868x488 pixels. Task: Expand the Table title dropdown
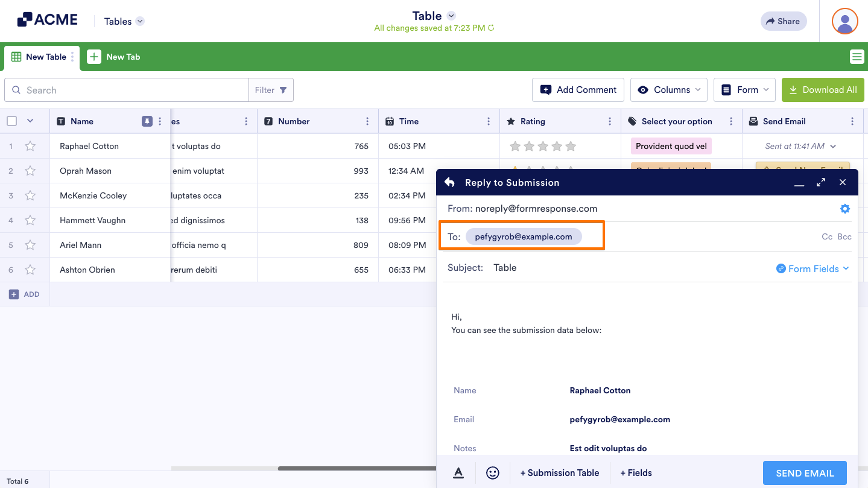coord(451,16)
